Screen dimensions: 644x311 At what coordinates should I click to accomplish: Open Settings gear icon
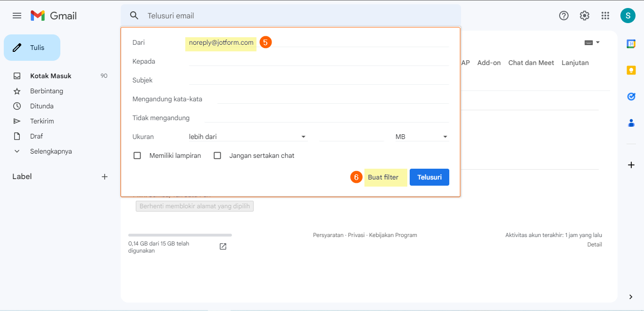[585, 16]
